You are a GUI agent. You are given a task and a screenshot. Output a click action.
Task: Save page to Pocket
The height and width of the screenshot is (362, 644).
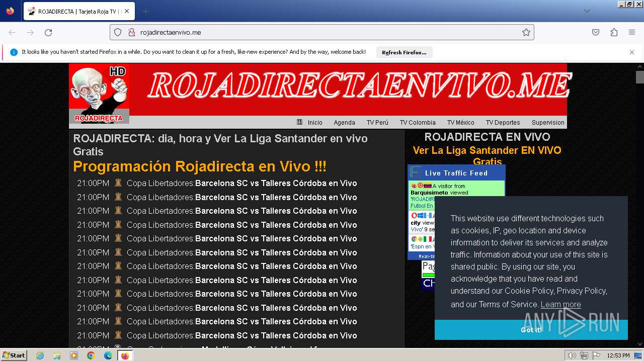596,32
